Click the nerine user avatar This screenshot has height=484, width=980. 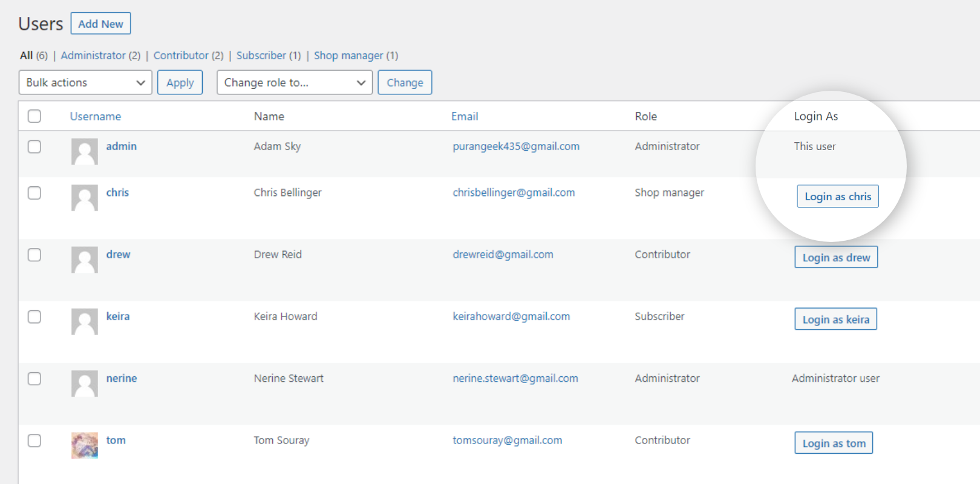point(85,384)
